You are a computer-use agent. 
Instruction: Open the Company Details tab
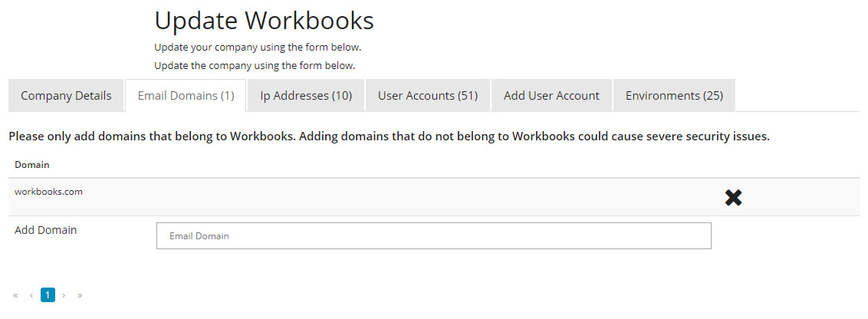[x=66, y=95]
